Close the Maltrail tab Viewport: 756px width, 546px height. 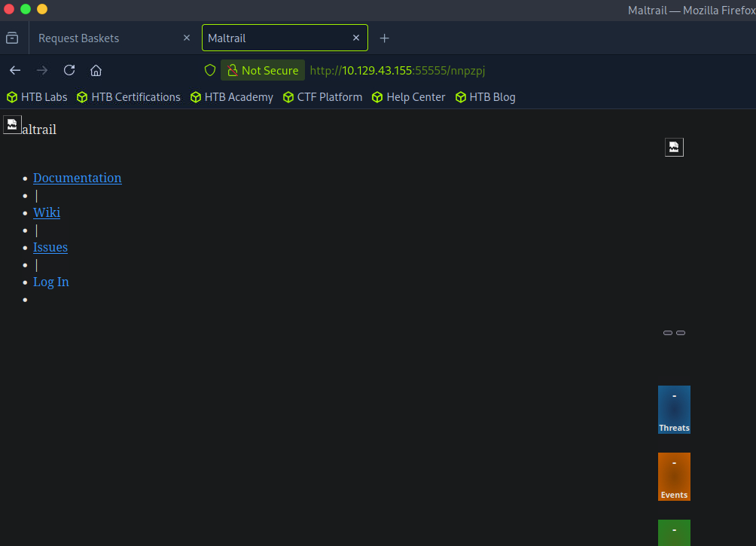click(x=356, y=38)
